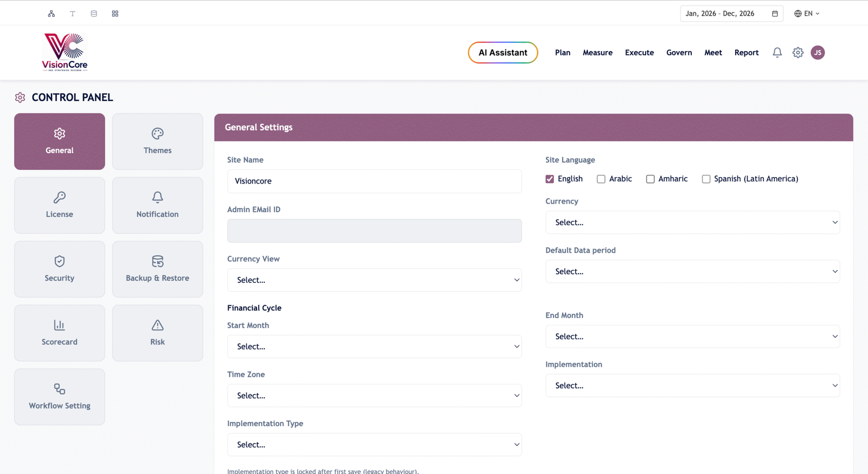The width and height of the screenshot is (868, 474).
Task: Expand the Time Zone dropdown
Action: pyautogui.click(x=374, y=396)
